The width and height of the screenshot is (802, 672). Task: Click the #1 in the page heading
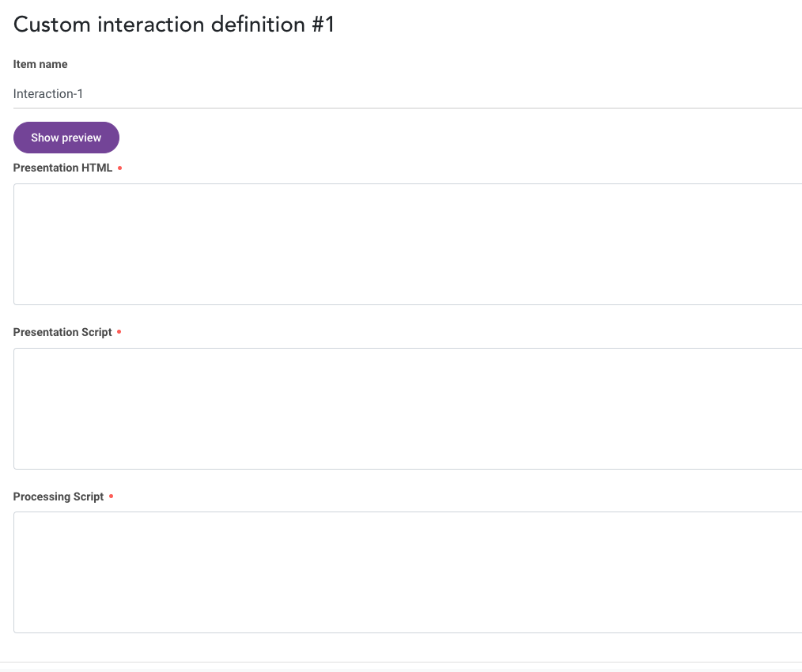point(323,25)
